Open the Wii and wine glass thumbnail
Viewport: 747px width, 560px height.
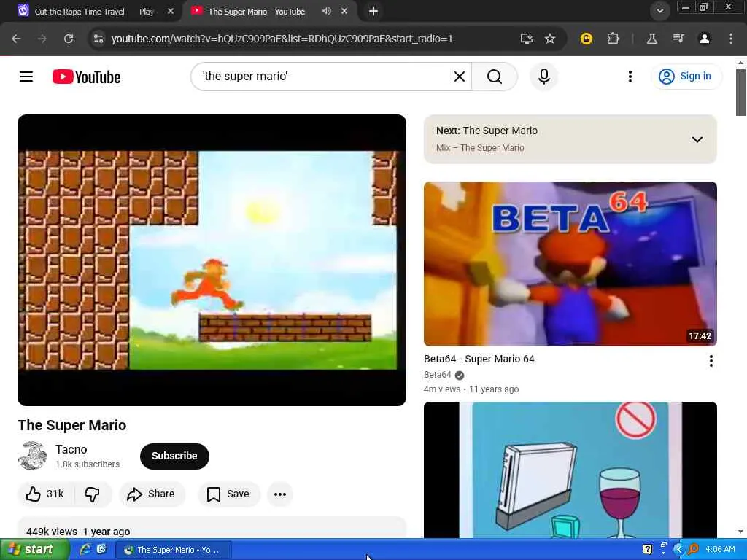tap(570, 470)
